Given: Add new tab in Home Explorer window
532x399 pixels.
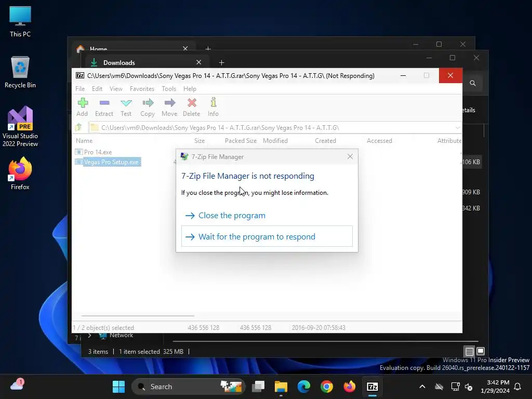Looking at the screenshot, I should tap(208, 48).
